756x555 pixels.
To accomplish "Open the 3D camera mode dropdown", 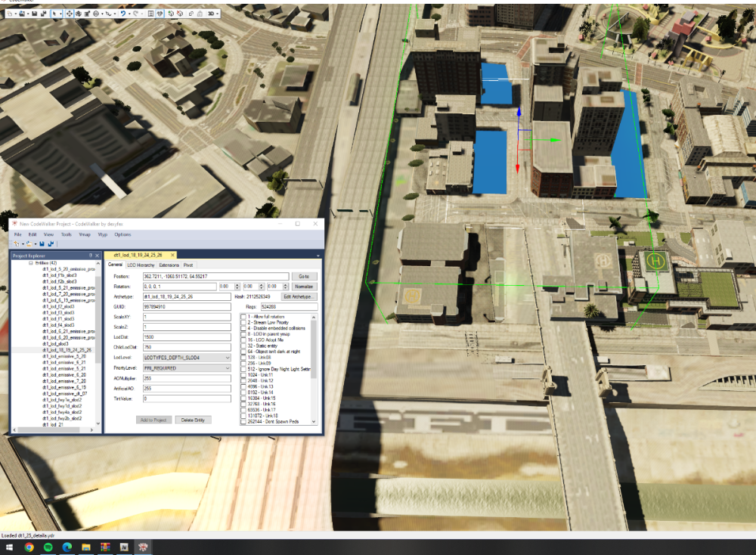I will pos(218,14).
